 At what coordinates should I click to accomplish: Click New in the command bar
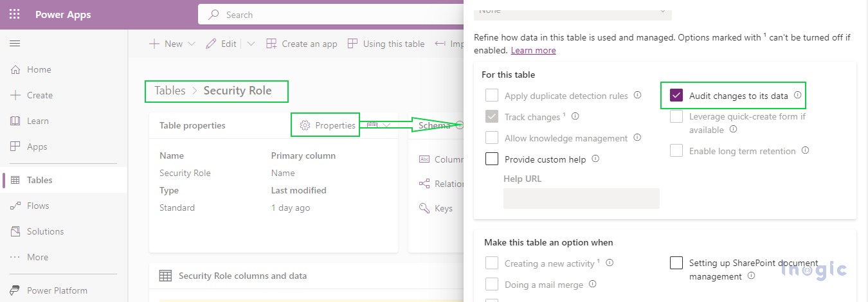coord(167,44)
